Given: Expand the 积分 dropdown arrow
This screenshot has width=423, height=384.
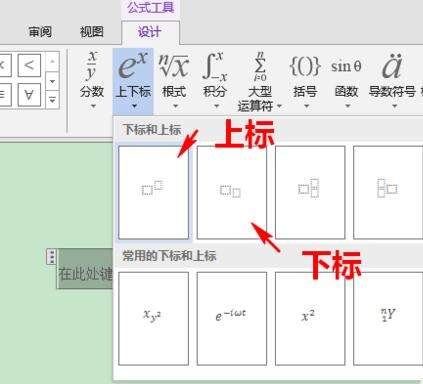Looking at the screenshot, I should (x=216, y=106).
